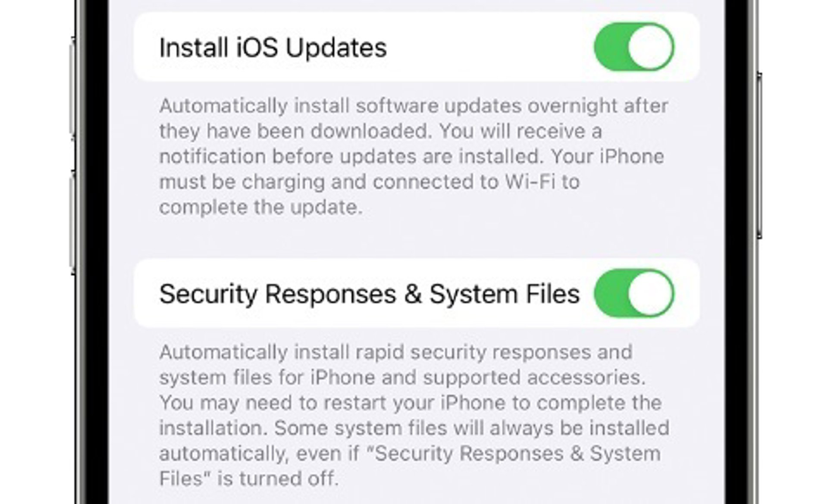Image resolution: width=828 pixels, height=504 pixels.
Task: Click "supported accessories" in security description
Action: [x=534, y=378]
